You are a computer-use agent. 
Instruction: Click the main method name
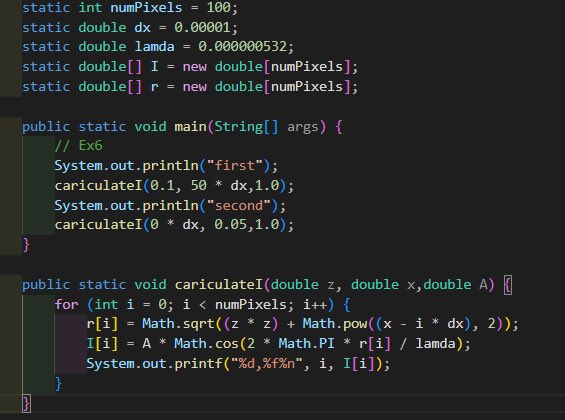coord(190,127)
